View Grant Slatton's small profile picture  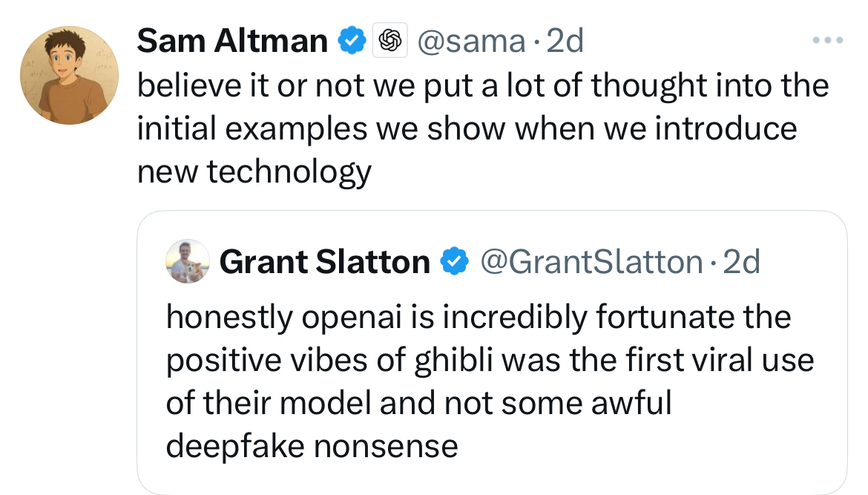click(x=188, y=262)
